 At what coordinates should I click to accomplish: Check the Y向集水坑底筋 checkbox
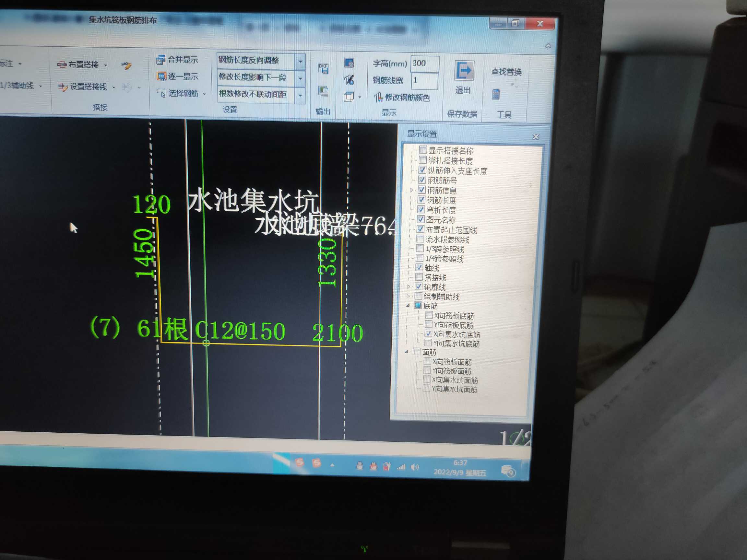(428, 343)
